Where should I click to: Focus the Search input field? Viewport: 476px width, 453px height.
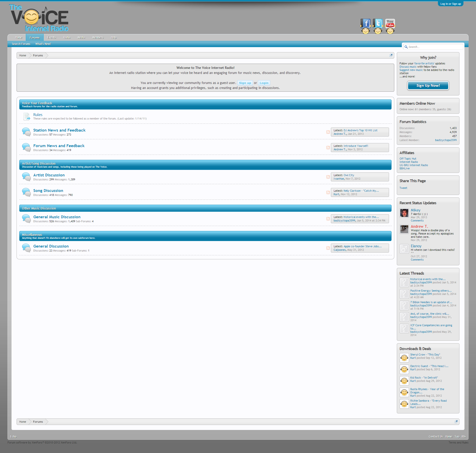click(434, 47)
